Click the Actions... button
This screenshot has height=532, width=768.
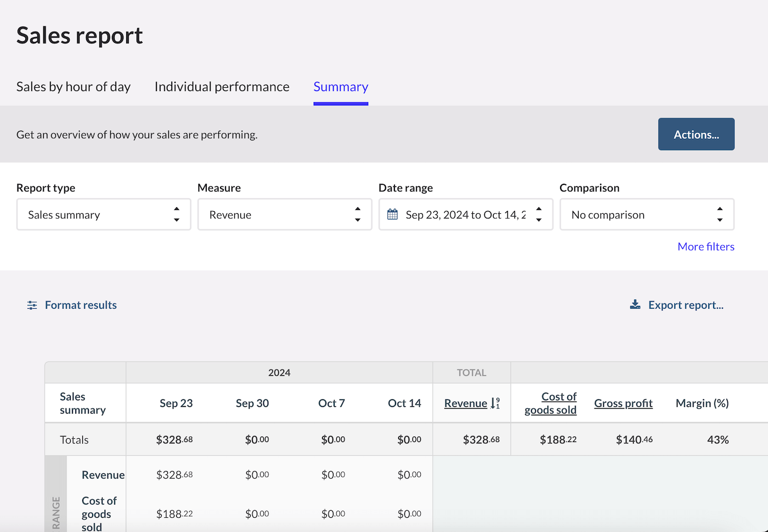(696, 134)
